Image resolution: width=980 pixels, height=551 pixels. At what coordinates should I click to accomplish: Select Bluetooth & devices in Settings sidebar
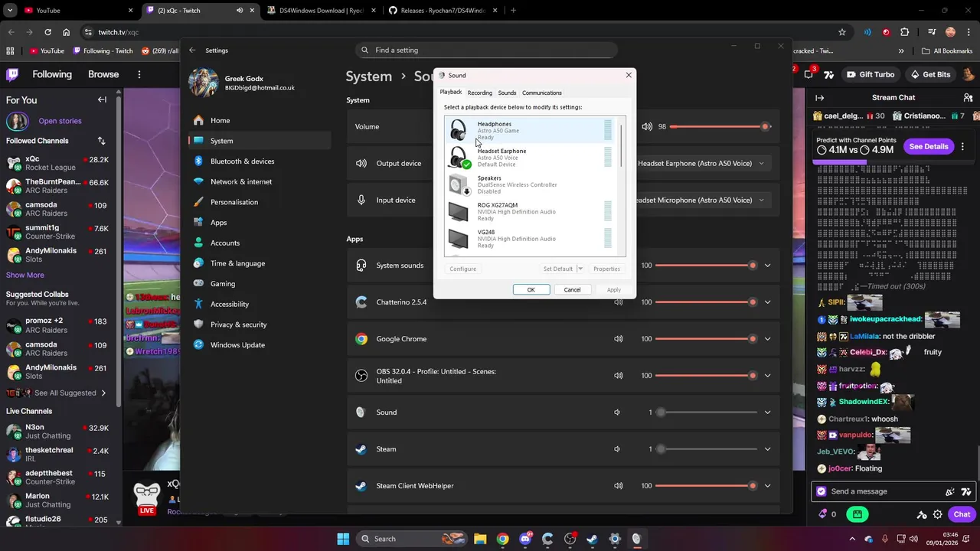(x=260, y=161)
